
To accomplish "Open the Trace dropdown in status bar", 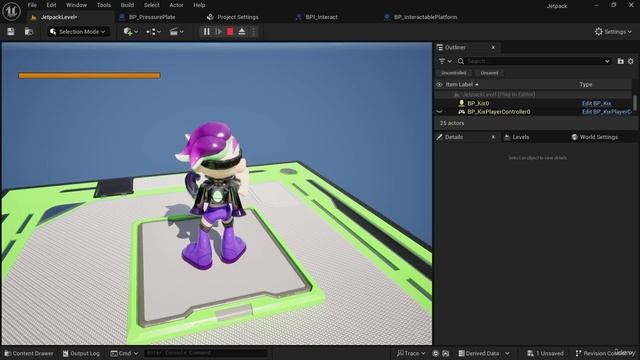I will click(411, 353).
